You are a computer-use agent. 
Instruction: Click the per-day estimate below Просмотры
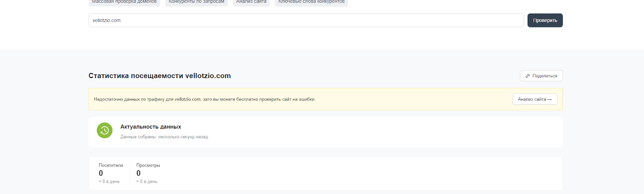tap(147, 182)
